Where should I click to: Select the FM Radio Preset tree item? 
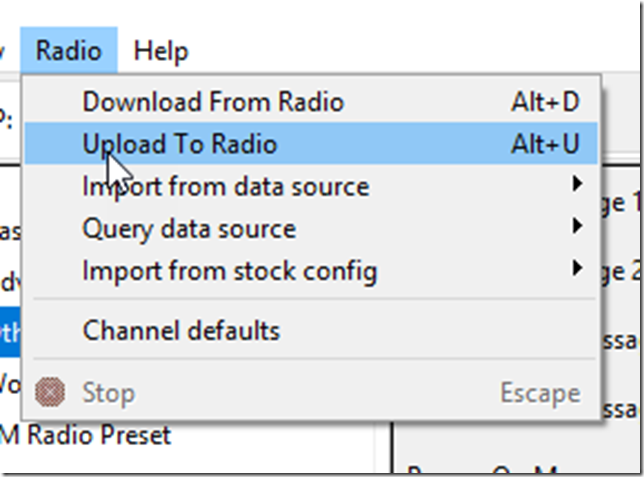(88, 436)
